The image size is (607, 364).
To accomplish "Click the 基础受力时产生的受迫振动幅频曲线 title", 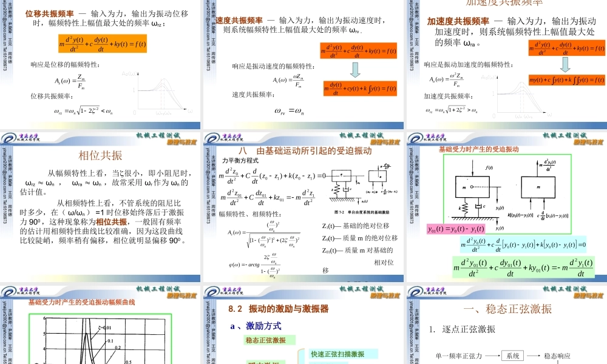I will pyautogui.click(x=82, y=302).
